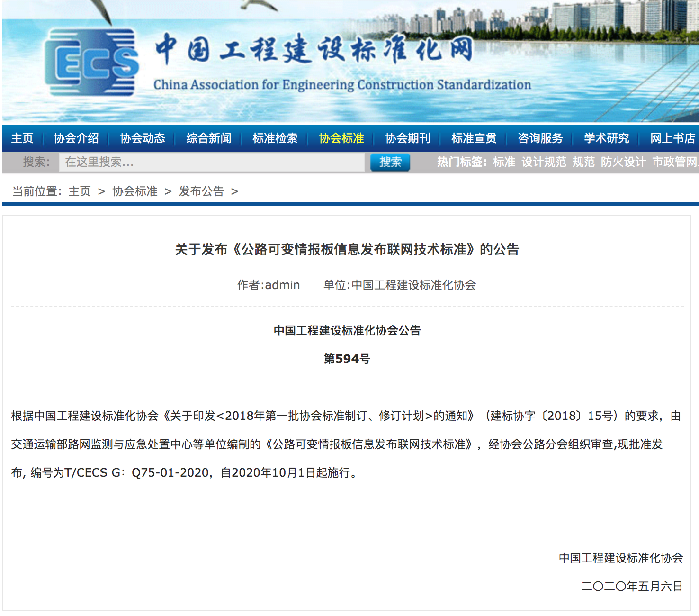Go to 协会动态 in the navigation bar
The image size is (699, 616).
pos(143,138)
